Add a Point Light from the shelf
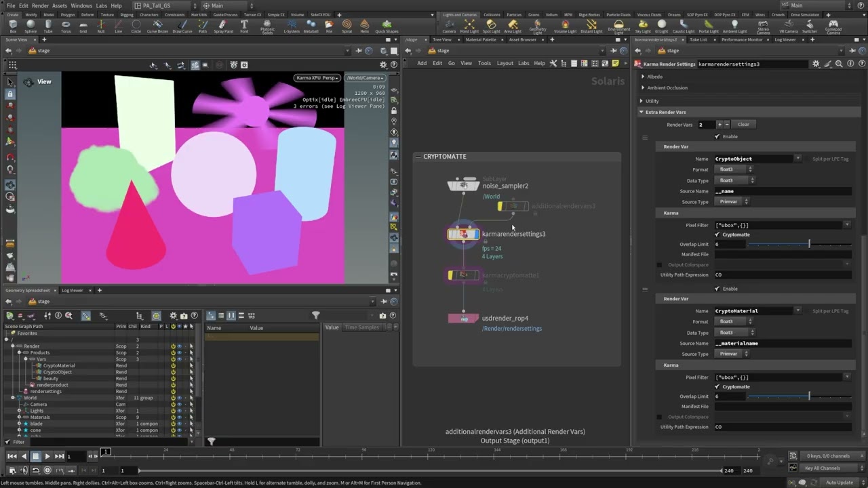The height and width of the screenshot is (488, 868). [x=469, y=26]
